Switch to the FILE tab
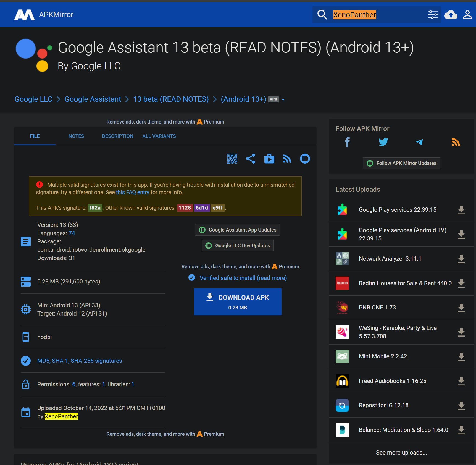 click(35, 136)
